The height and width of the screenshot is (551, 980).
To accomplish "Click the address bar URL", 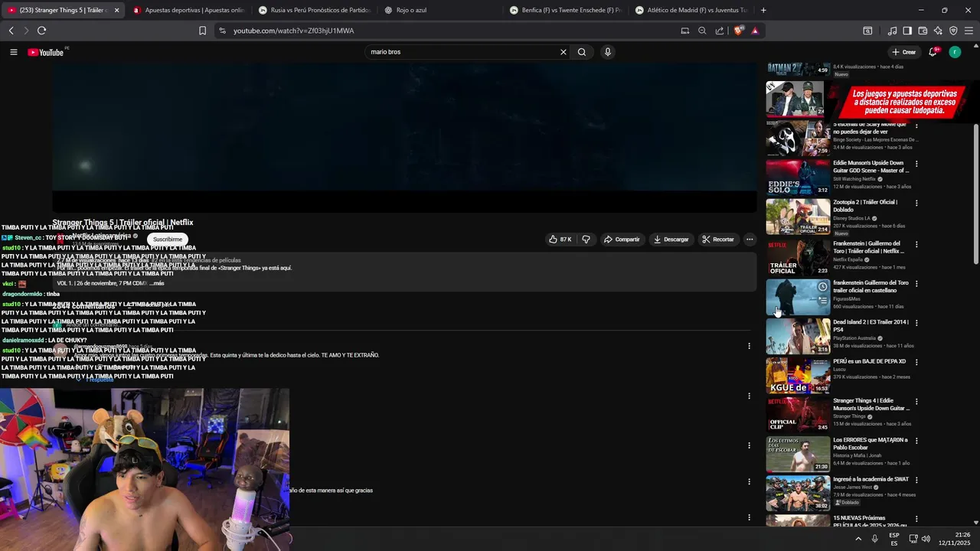I will [294, 31].
